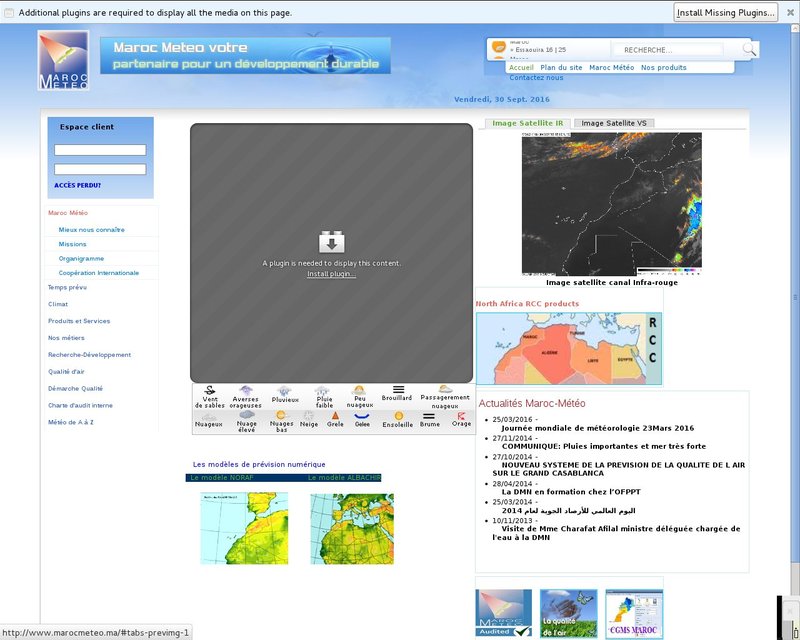Click the Brume legend icon
This screenshot has width=800, height=640.
coord(429,416)
